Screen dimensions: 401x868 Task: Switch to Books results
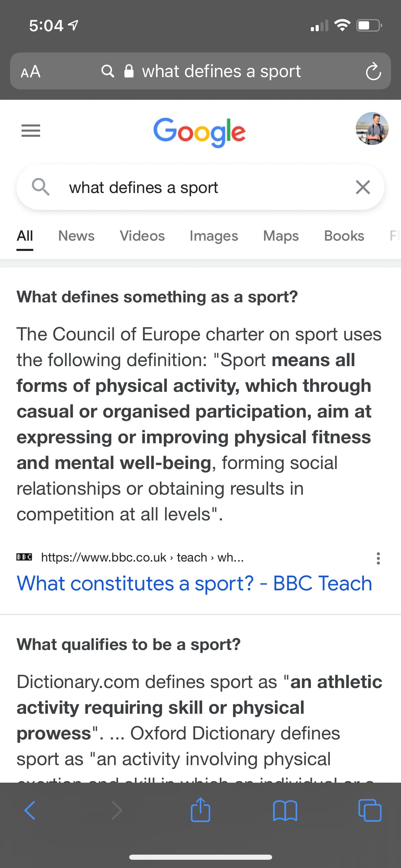pos(344,236)
